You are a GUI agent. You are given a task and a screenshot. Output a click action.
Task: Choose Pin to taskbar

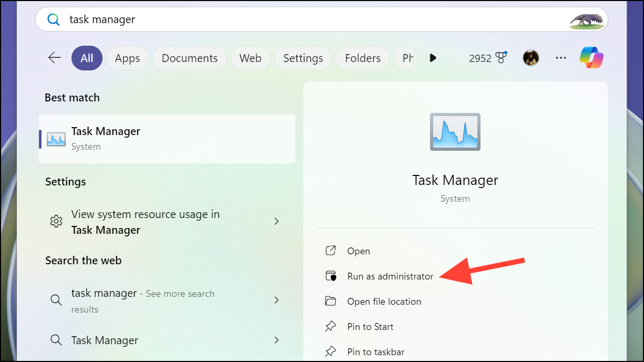(x=376, y=352)
